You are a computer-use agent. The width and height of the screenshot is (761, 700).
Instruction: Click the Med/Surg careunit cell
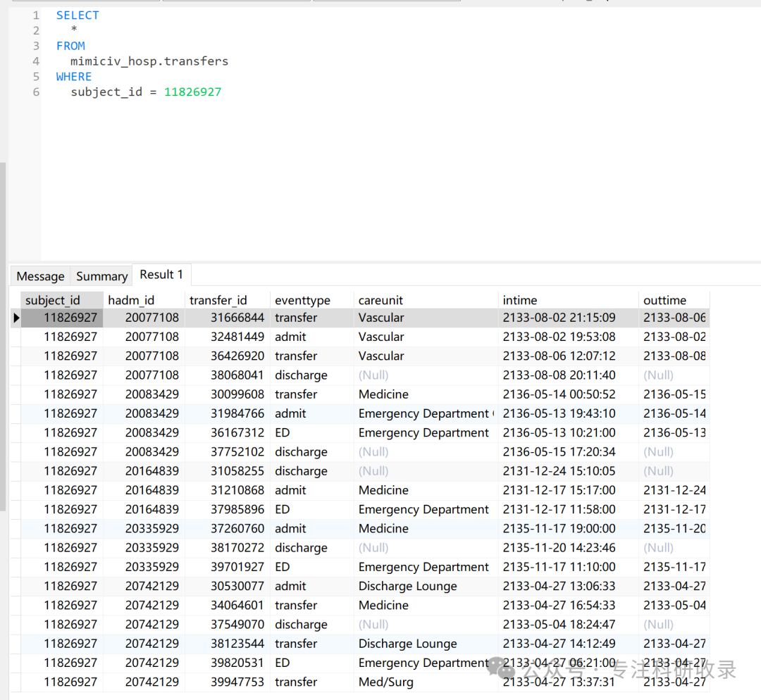[426, 682]
